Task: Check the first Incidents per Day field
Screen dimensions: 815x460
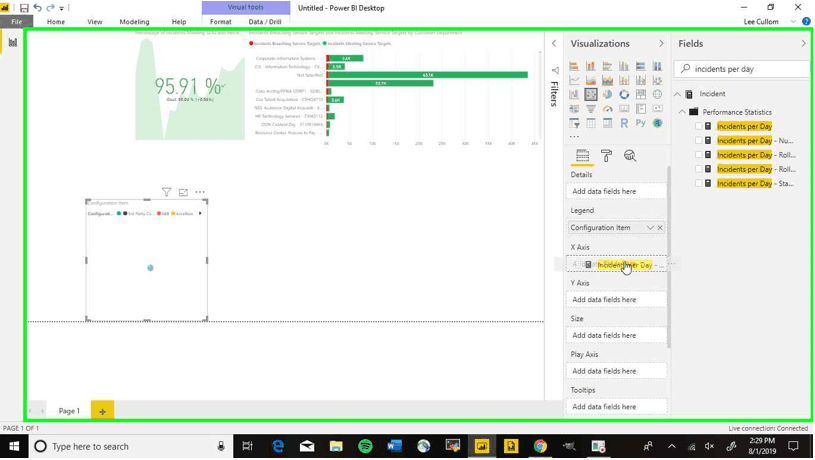Action: pyautogui.click(x=699, y=126)
